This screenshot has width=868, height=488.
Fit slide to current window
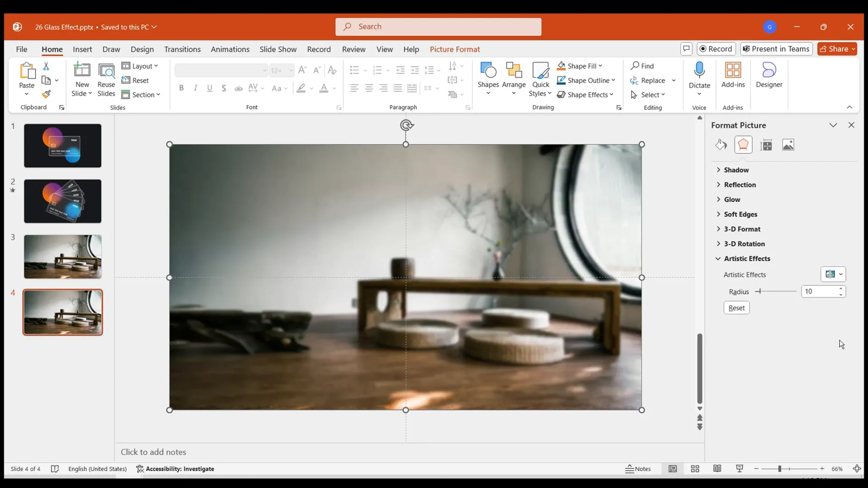click(x=857, y=469)
